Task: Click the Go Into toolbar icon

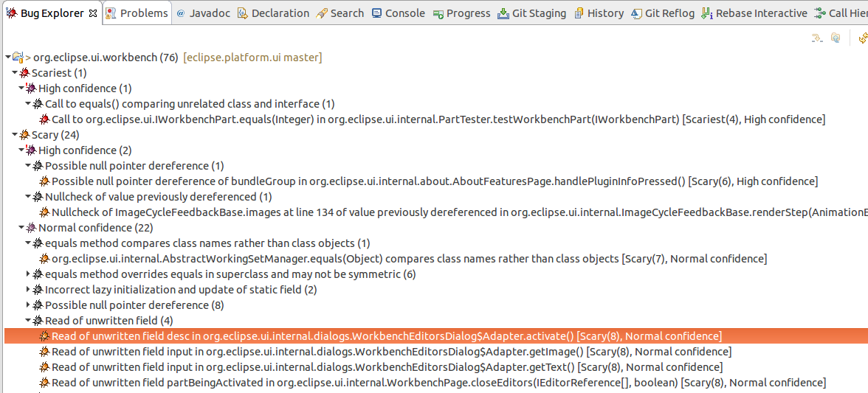Action: coord(817,38)
